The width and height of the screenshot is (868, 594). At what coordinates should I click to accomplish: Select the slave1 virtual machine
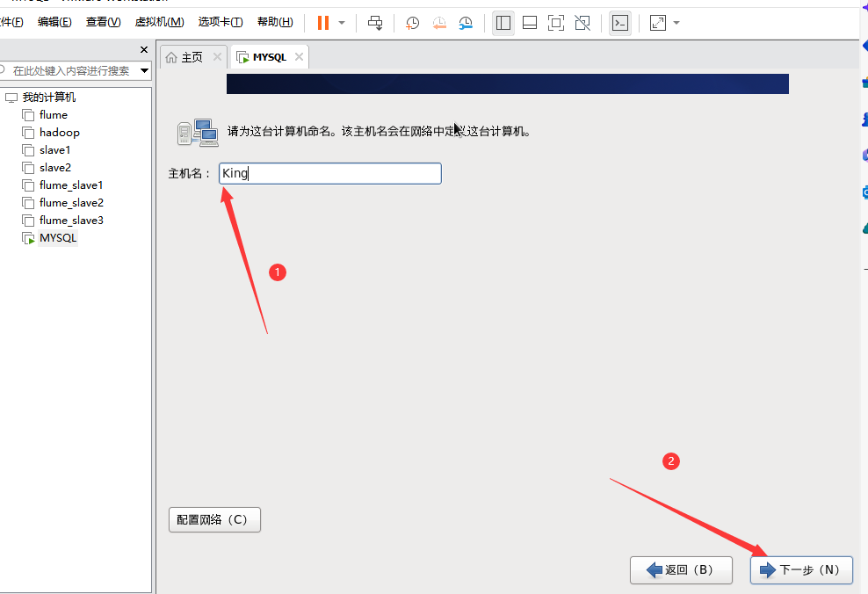pyautogui.click(x=54, y=150)
